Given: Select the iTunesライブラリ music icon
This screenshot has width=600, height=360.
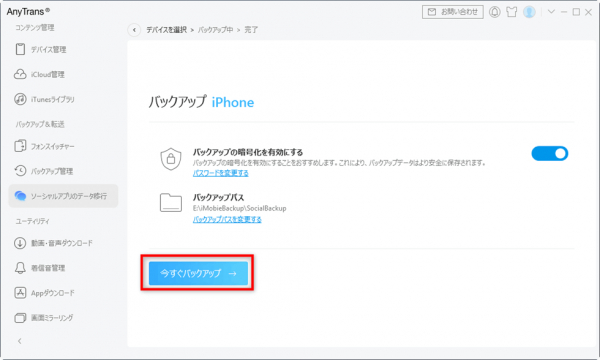Looking at the screenshot, I should [20, 99].
